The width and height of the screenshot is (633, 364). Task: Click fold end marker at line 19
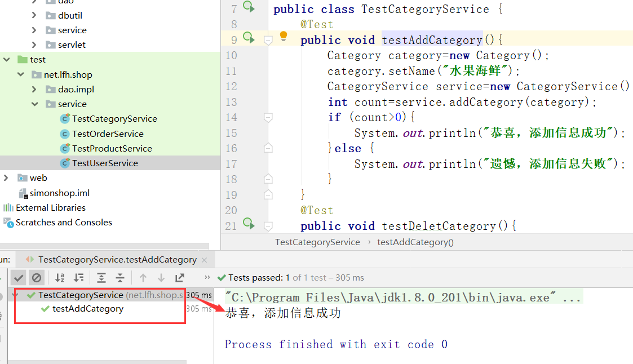[x=268, y=194]
